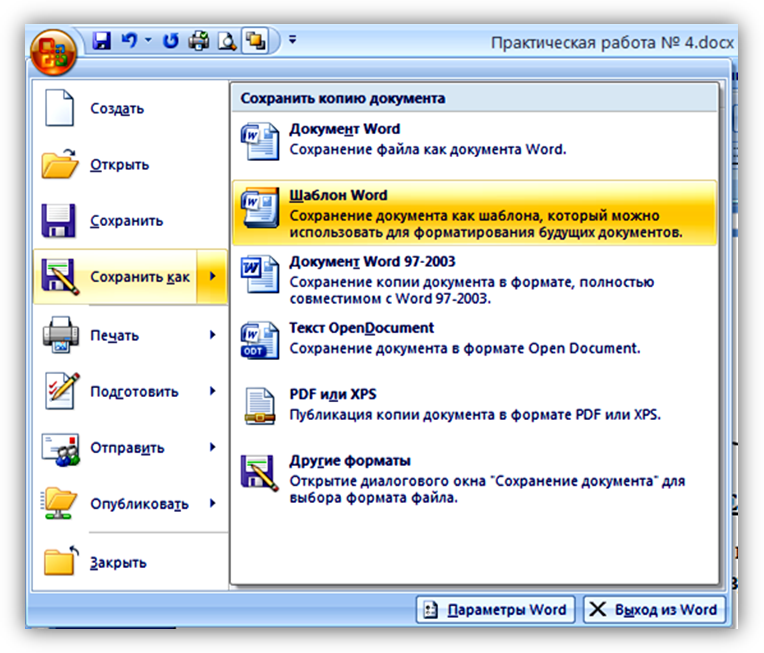Click the ODT document icon
764x653 pixels.
(x=260, y=340)
